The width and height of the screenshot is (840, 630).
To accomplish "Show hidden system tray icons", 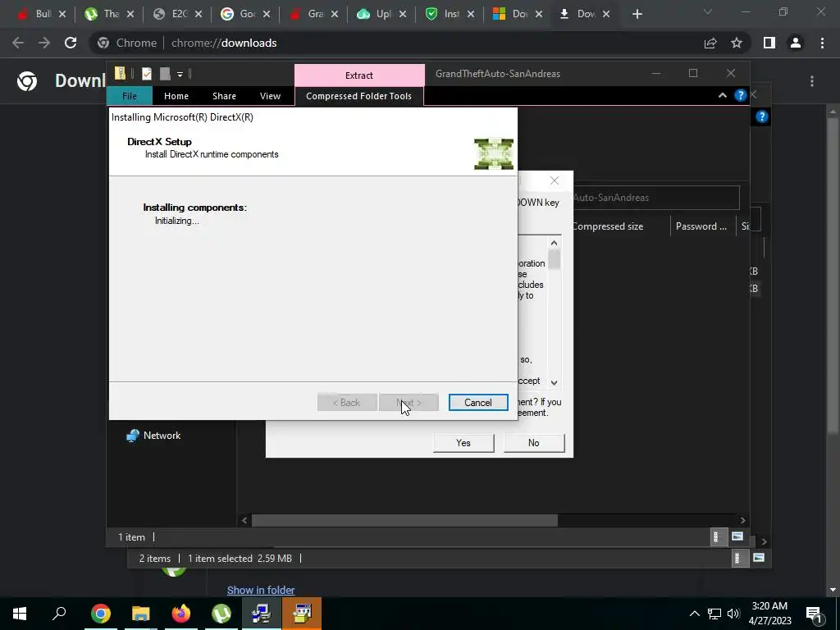I will click(694, 614).
